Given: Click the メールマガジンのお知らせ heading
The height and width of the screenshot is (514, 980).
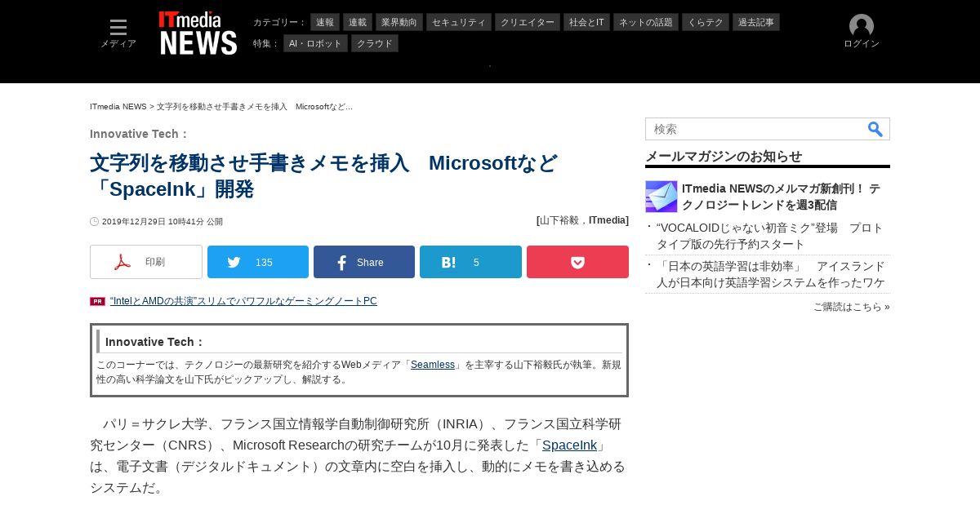Looking at the screenshot, I should (724, 156).
